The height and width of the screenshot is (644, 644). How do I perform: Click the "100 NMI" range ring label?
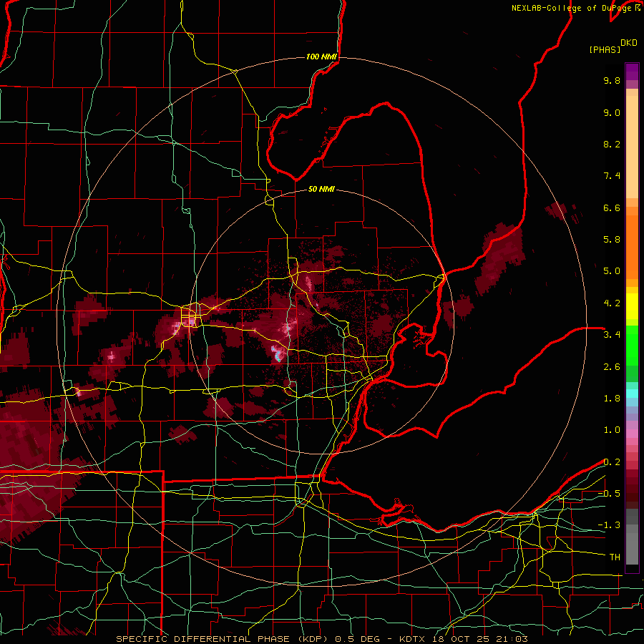coord(321,57)
